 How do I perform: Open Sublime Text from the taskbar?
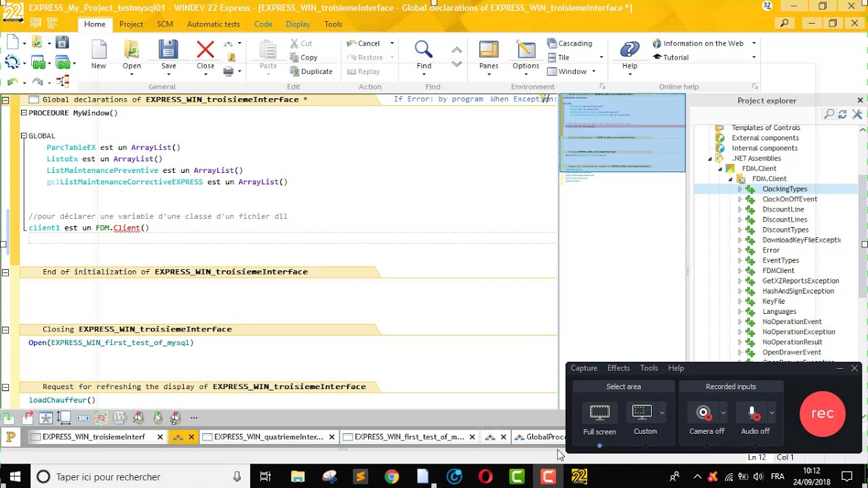pyautogui.click(x=360, y=476)
